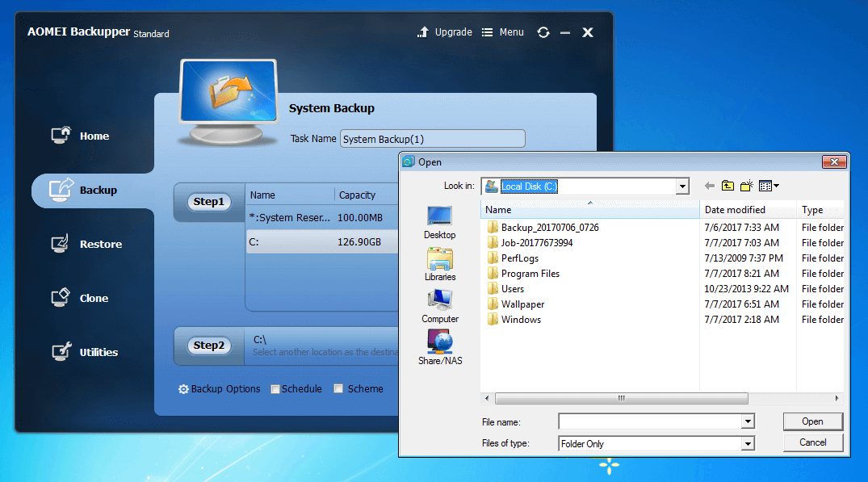Create a new folder

point(747,186)
